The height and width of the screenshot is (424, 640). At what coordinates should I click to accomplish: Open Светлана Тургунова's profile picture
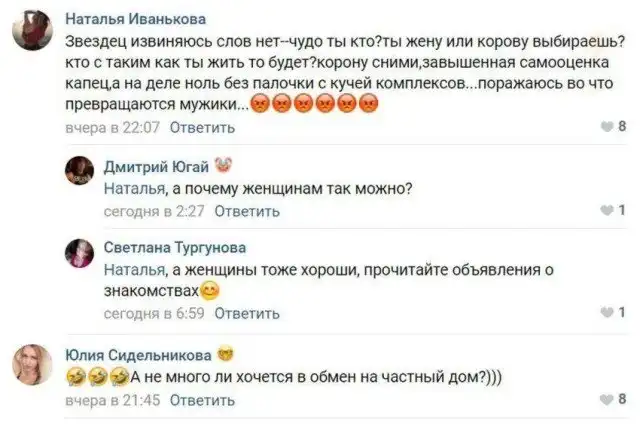pos(79,254)
